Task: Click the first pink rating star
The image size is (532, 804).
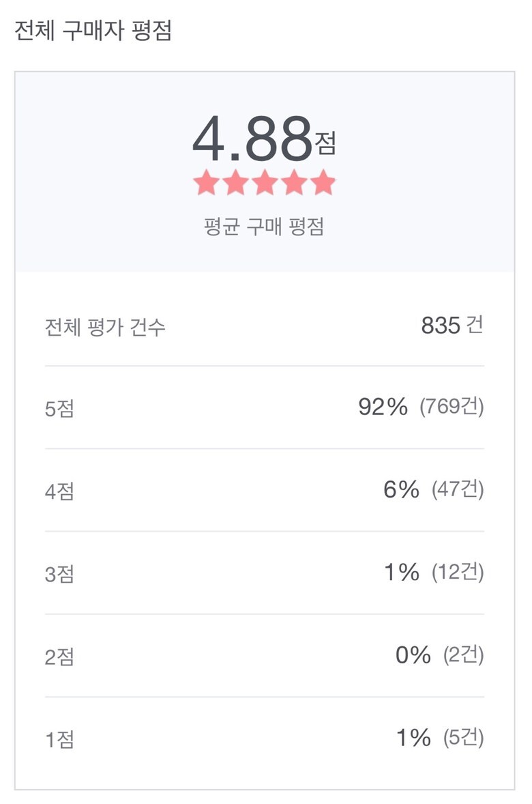Action: click(x=206, y=183)
